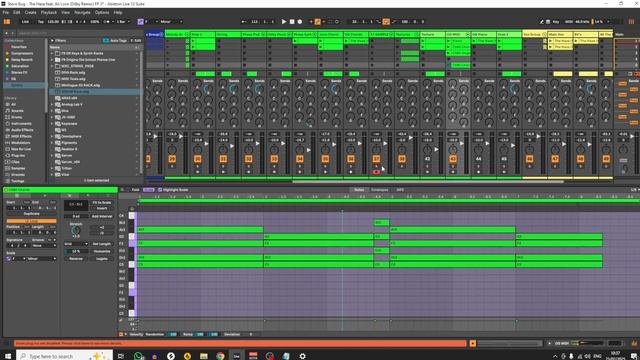This screenshot has height=360, width=640.
Task: Open Samples in the Library sidebar
Action: pyautogui.click(x=18, y=168)
